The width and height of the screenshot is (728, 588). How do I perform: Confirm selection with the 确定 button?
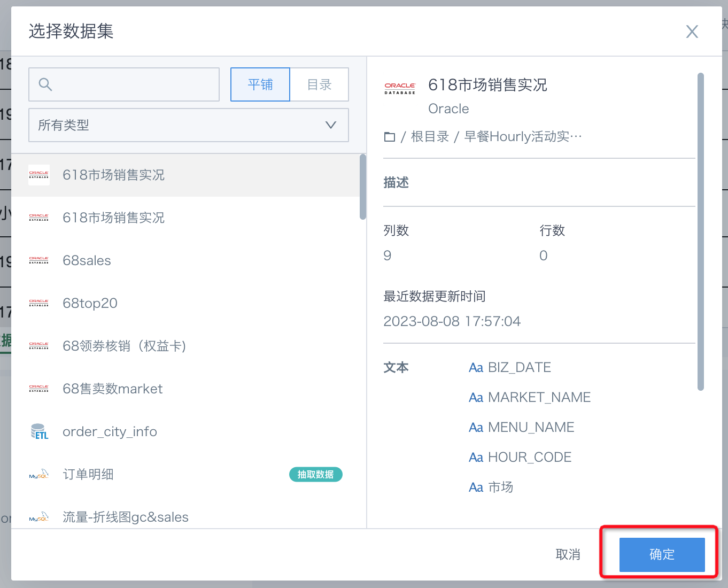tap(662, 554)
